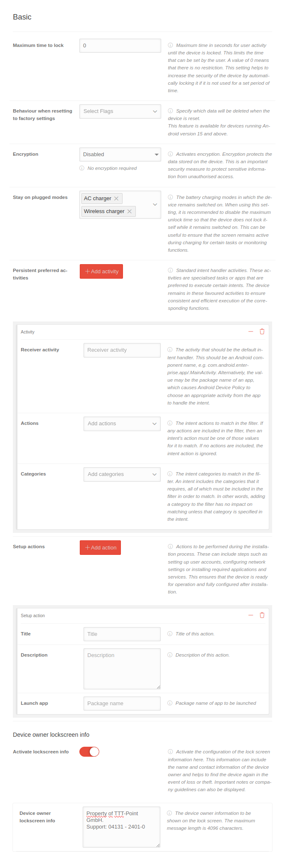
Task: Toggle the Activate lockscreen info switch
Action: [x=89, y=752]
